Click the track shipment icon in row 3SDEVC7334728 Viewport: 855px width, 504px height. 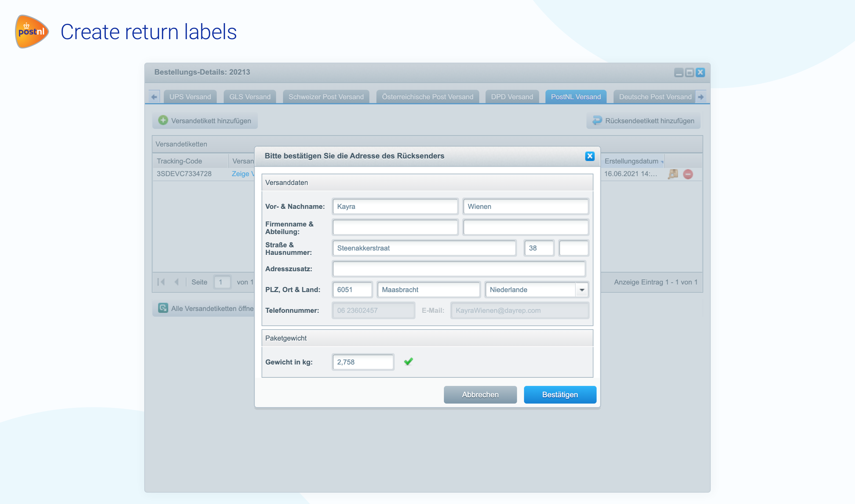point(673,174)
